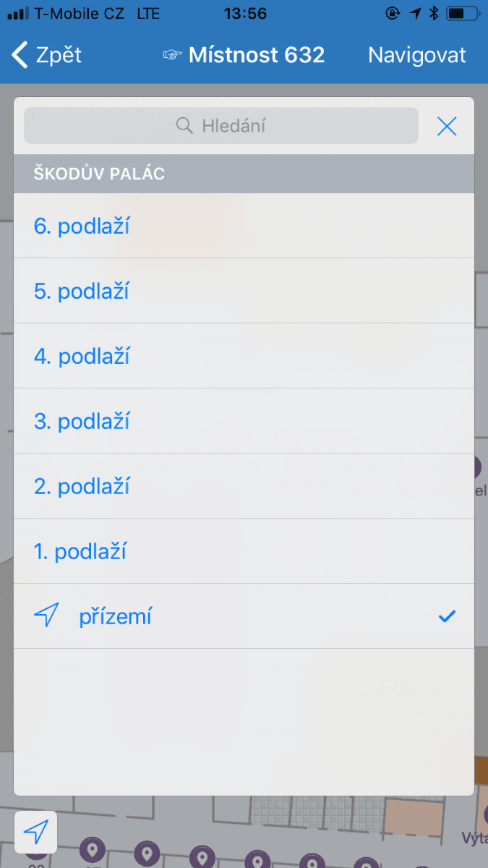The image size is (488, 868).
Task: Select 3. podlaží as current floor
Action: (82, 420)
